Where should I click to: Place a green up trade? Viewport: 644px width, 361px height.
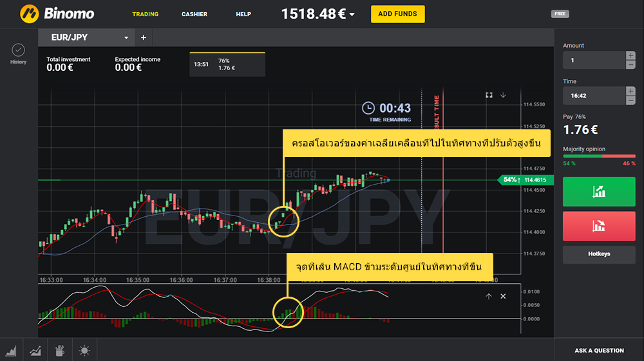click(x=599, y=192)
